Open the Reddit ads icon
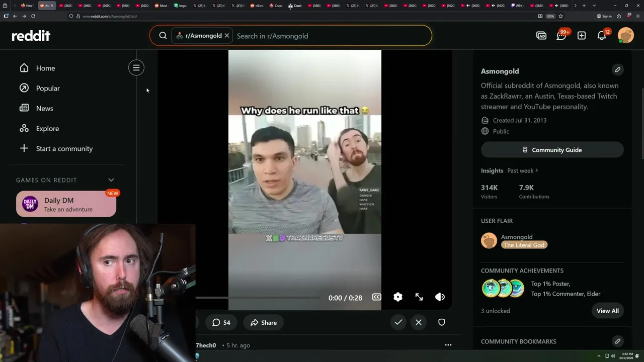 541,36
